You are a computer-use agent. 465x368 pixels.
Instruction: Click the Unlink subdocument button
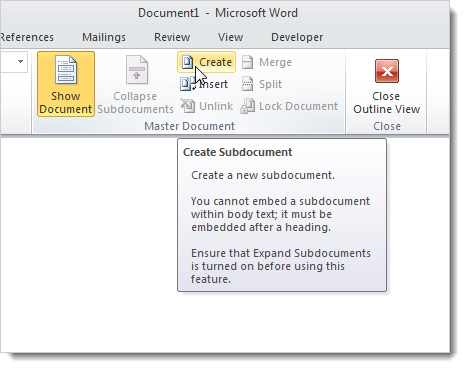pyautogui.click(x=207, y=106)
